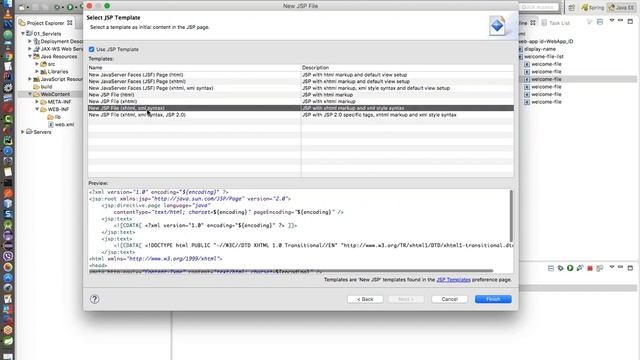Switch to the Spring perspective
The height and width of the screenshot is (360, 640).
click(593, 7)
